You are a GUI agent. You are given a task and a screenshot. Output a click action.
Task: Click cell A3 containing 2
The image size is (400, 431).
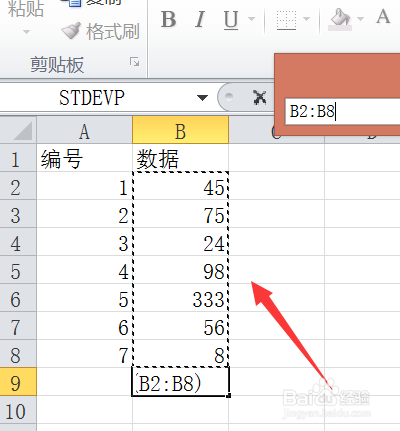point(84,214)
